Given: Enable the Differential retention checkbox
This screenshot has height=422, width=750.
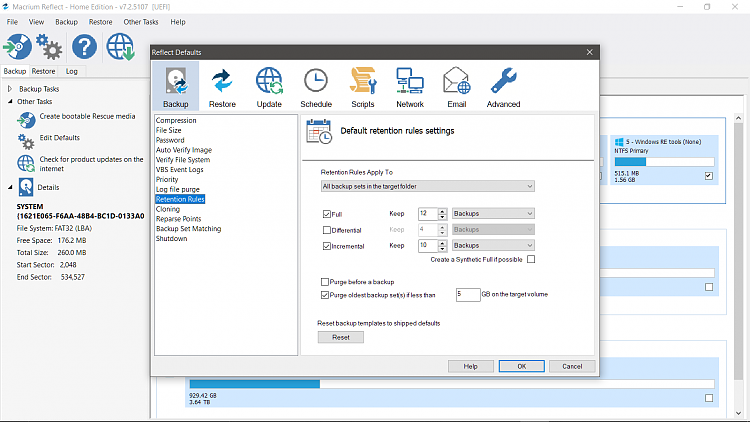Looking at the screenshot, I should point(327,230).
